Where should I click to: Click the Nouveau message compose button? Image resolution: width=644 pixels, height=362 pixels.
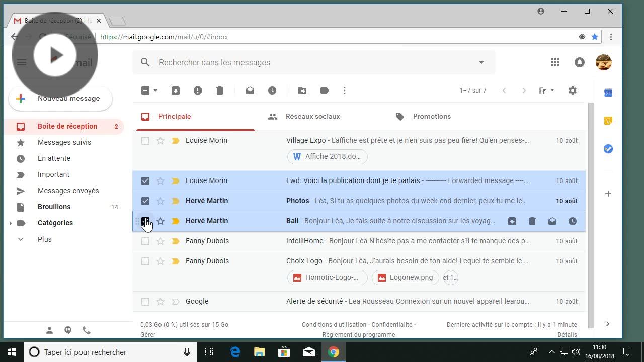click(60, 99)
